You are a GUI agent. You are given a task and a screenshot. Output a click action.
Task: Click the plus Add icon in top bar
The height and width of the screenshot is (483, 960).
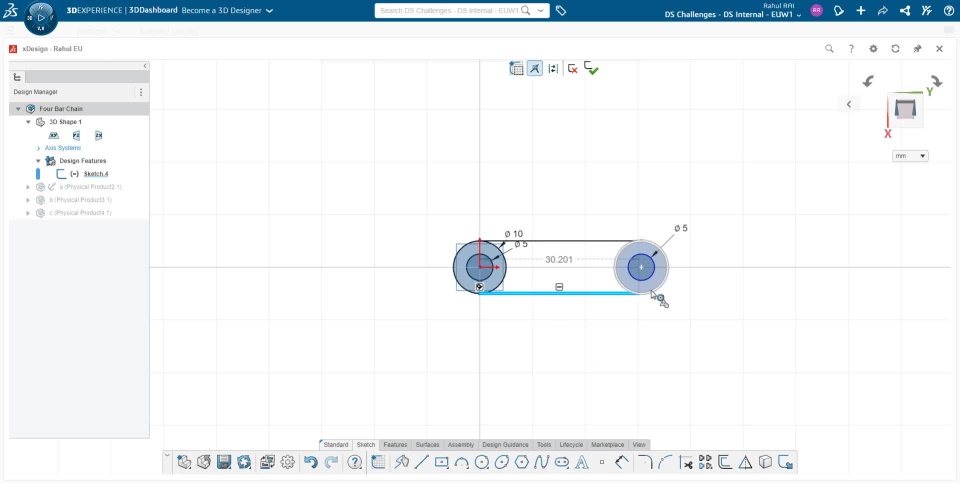tap(861, 10)
